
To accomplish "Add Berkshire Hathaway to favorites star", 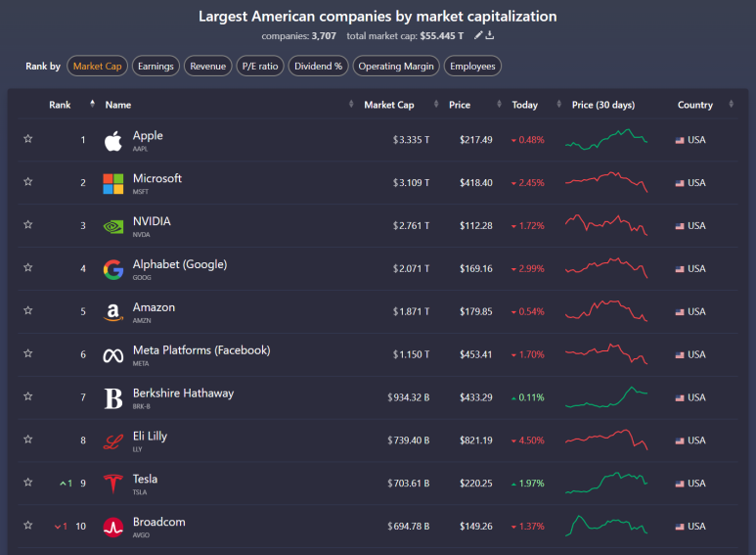I will click(28, 396).
